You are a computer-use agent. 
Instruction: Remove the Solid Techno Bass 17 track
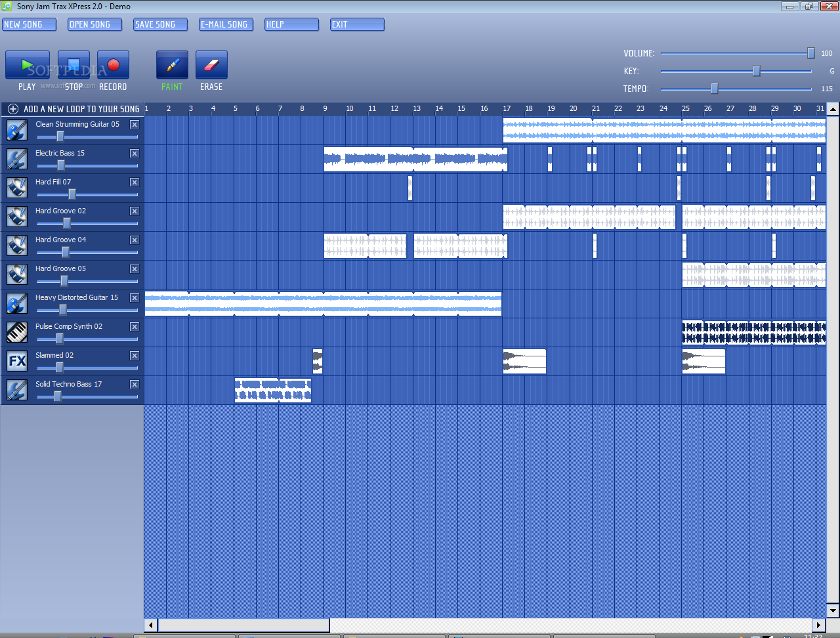pos(135,384)
